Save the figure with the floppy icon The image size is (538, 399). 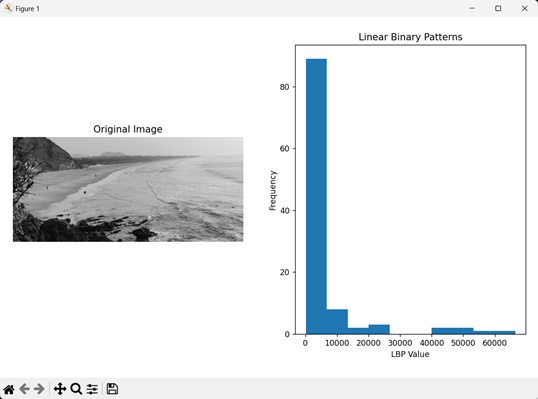click(x=112, y=389)
